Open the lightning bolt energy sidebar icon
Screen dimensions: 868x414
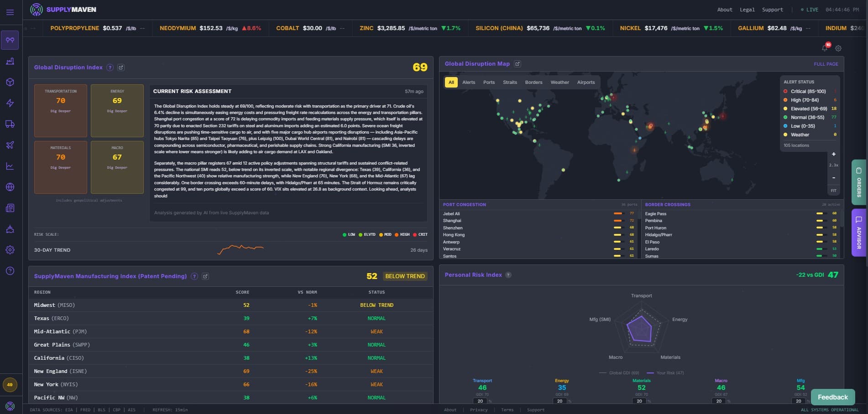click(x=10, y=103)
